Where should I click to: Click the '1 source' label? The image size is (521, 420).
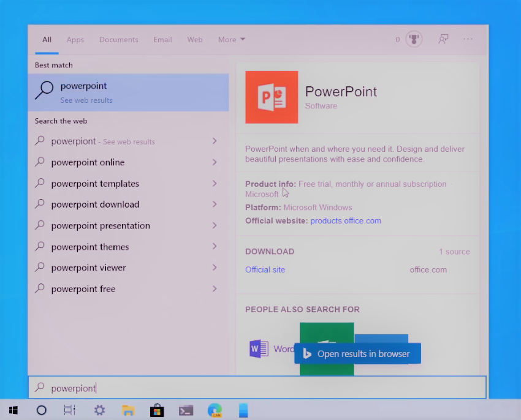pos(454,252)
